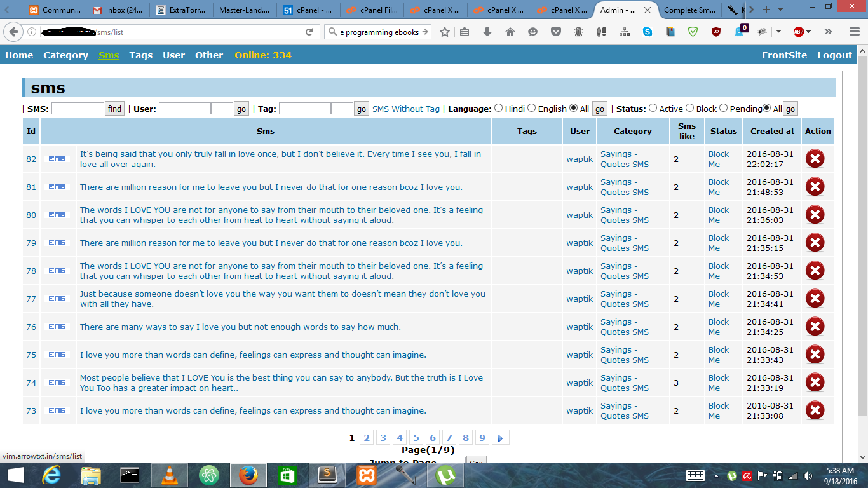Click the SMS Without Tag link
The image size is (868, 488).
406,109
